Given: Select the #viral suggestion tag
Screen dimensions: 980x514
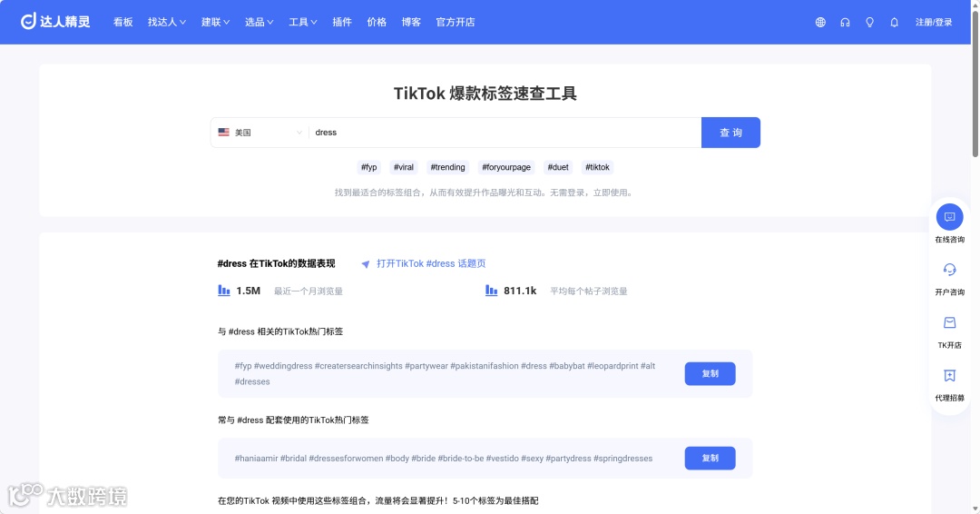Looking at the screenshot, I should [404, 167].
